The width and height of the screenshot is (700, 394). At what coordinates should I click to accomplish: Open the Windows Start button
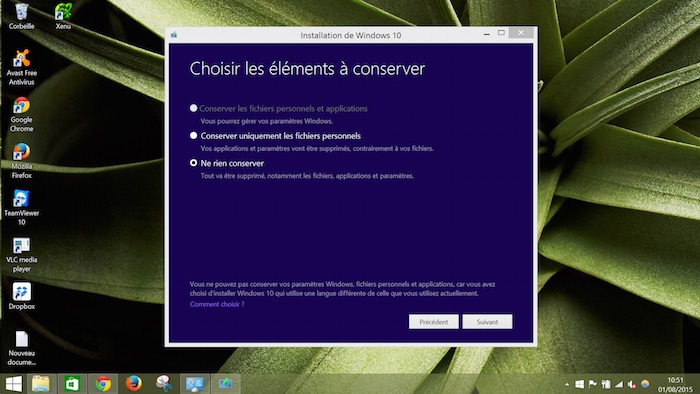[13, 384]
